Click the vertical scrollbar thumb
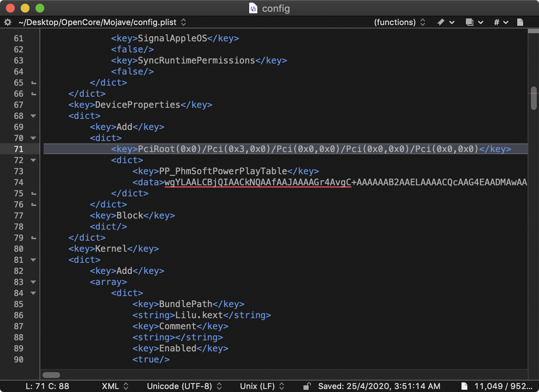 click(x=533, y=98)
